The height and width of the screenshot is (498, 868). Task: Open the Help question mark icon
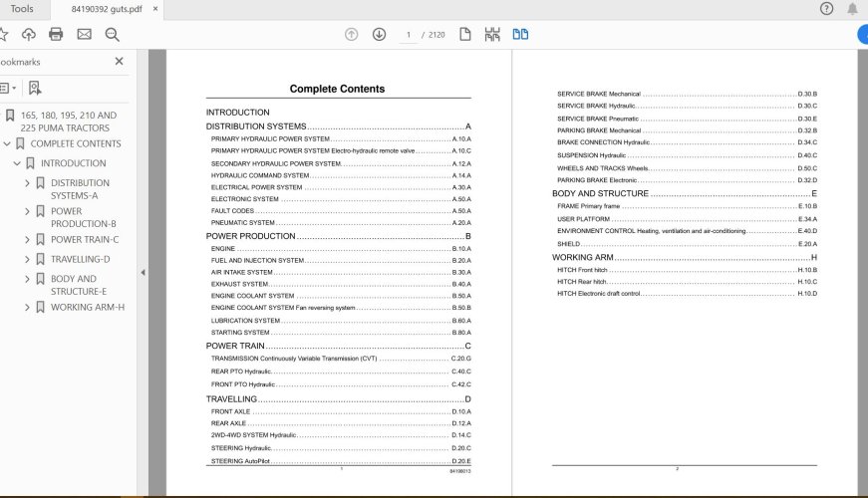[x=826, y=9]
